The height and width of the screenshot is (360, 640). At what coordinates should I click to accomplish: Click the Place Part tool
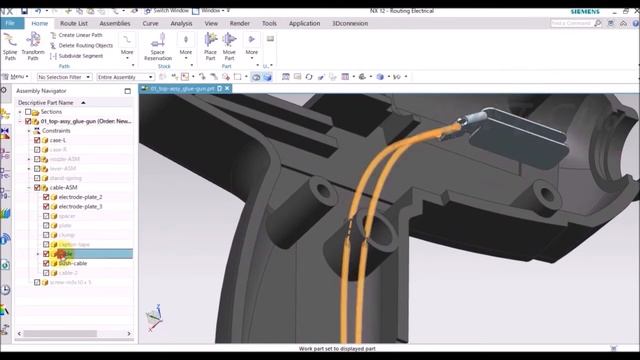210,47
